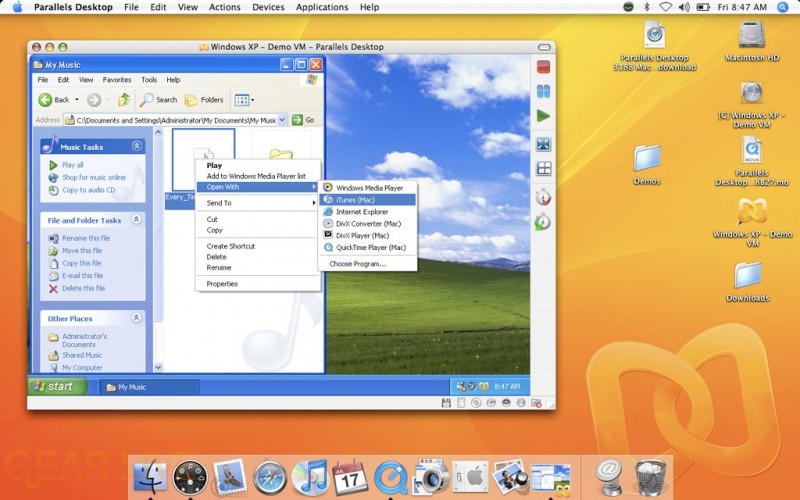The width and height of the screenshot is (800, 500).
Task: Select Windows Media Player in Open With
Action: pos(367,188)
